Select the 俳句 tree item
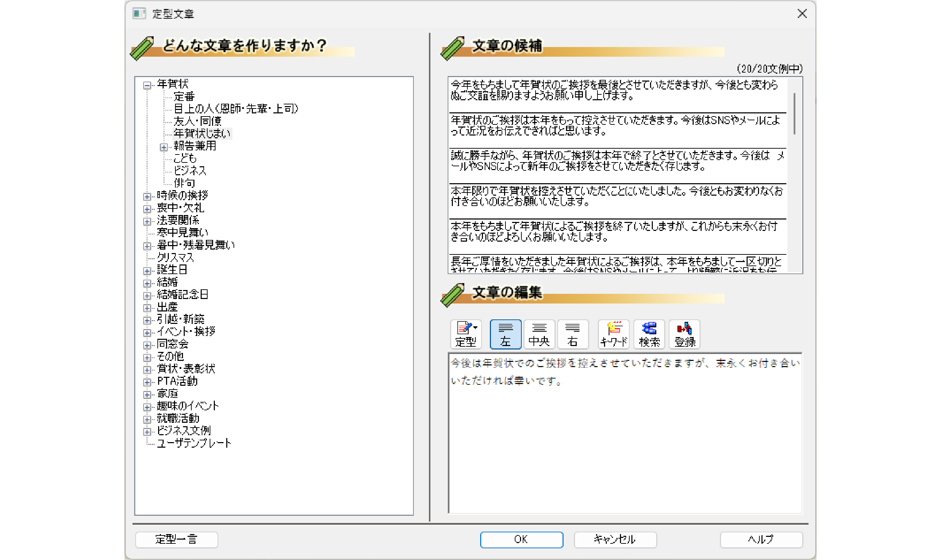The width and height of the screenshot is (941, 560). [x=184, y=183]
